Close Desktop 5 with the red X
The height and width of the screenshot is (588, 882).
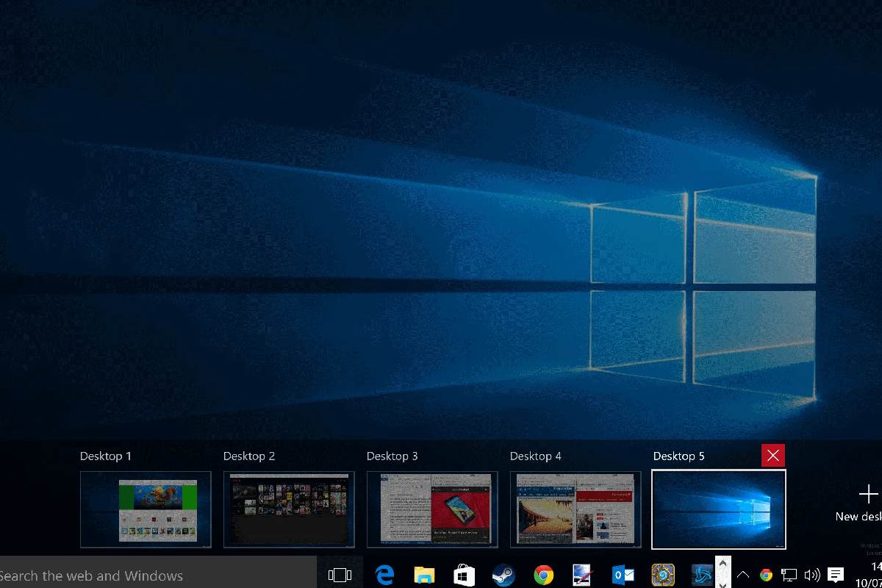pyautogui.click(x=772, y=456)
